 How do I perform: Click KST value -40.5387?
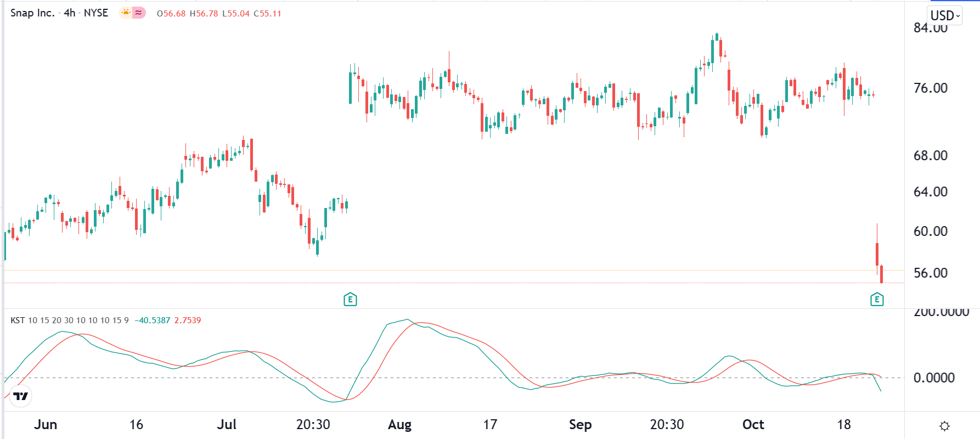click(153, 320)
